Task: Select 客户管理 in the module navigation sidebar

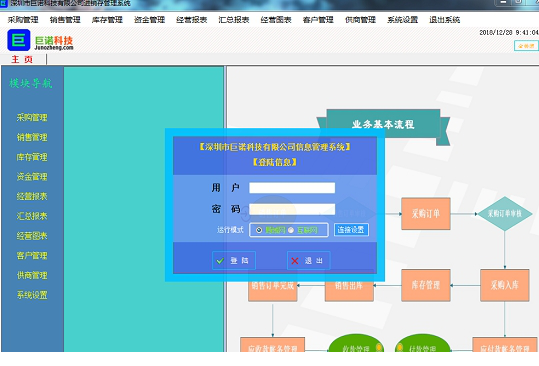Action: (x=32, y=255)
